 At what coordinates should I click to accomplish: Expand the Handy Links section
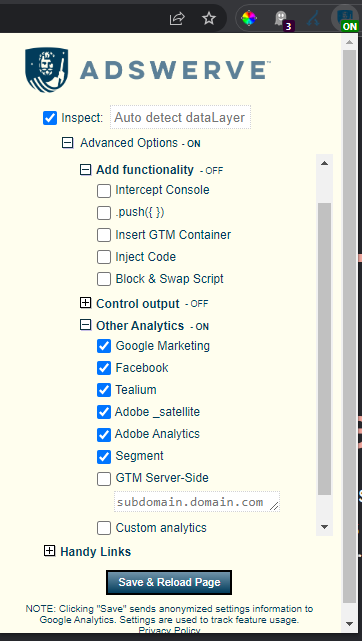coord(49,551)
